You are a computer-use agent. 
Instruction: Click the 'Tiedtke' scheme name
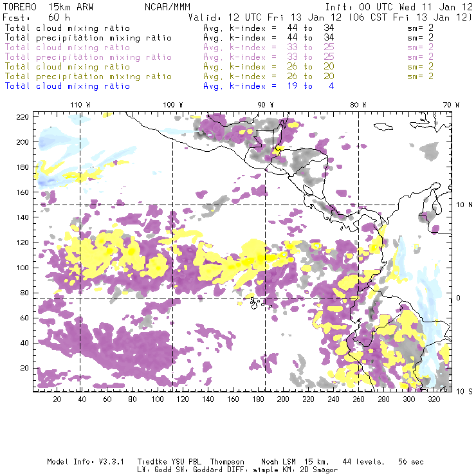point(152,462)
